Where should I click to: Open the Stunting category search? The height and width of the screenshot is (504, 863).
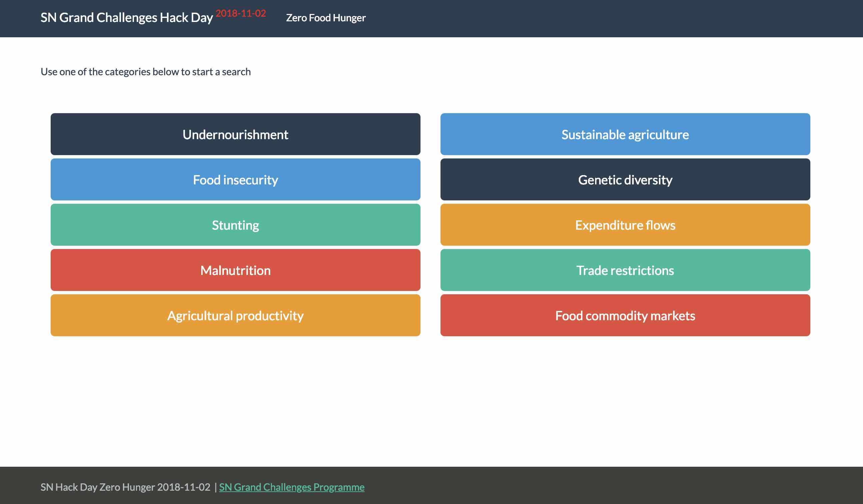point(235,225)
